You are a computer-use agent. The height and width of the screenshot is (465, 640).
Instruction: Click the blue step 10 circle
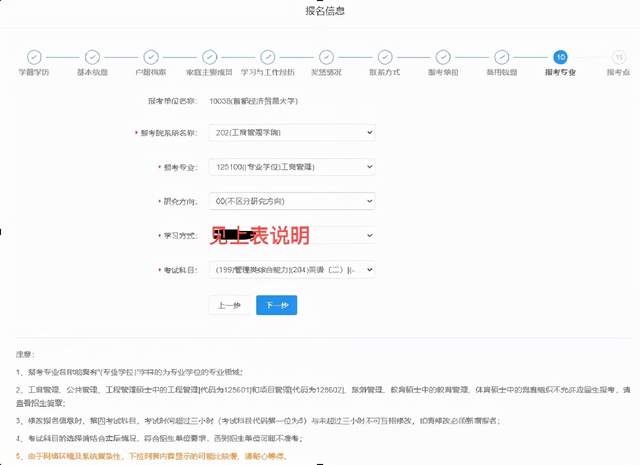[x=560, y=57]
